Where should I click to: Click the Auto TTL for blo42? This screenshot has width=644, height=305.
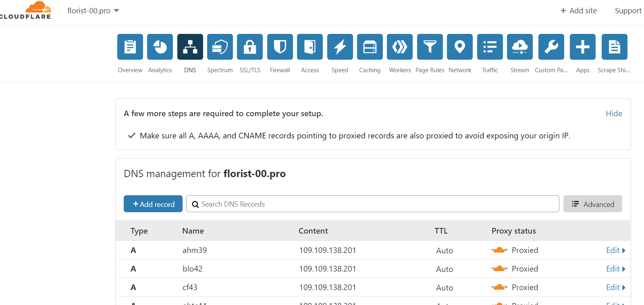(445, 269)
